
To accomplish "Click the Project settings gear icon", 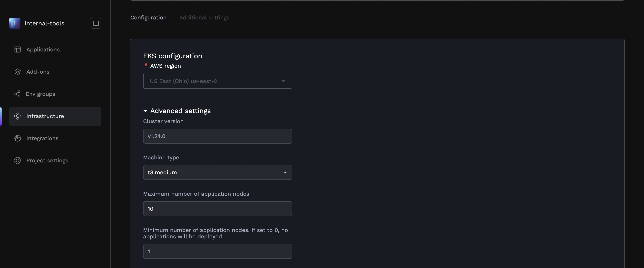I will point(17,160).
